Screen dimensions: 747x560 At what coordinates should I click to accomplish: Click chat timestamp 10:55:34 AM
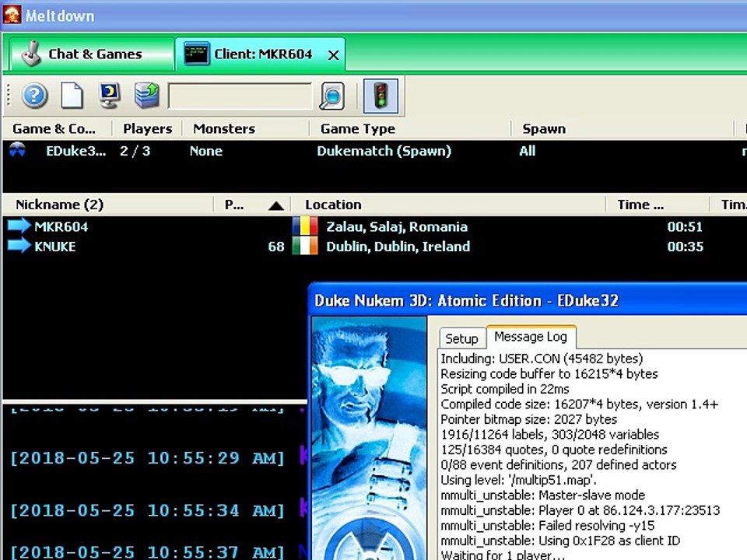147,510
